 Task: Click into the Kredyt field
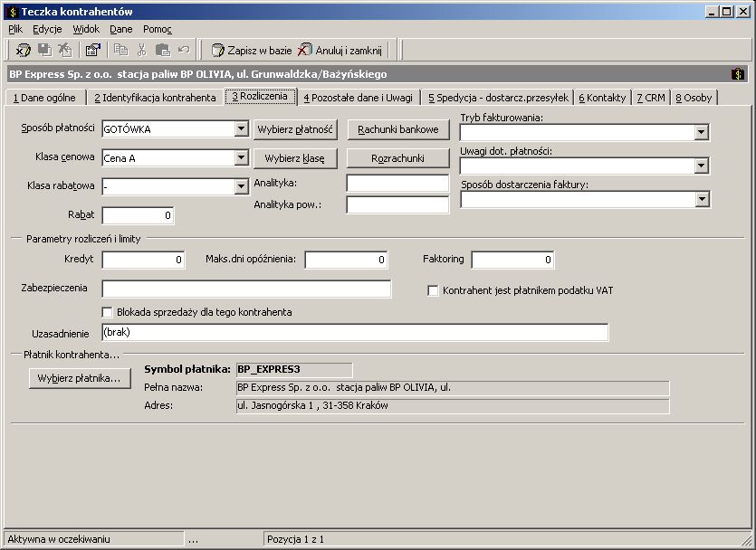143,260
